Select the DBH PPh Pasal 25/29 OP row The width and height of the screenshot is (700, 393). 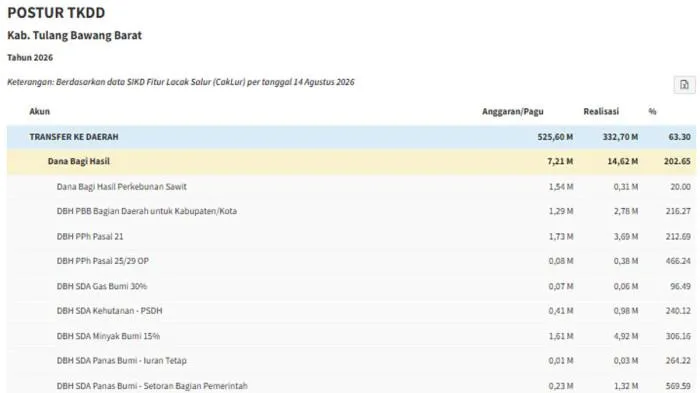click(x=351, y=261)
